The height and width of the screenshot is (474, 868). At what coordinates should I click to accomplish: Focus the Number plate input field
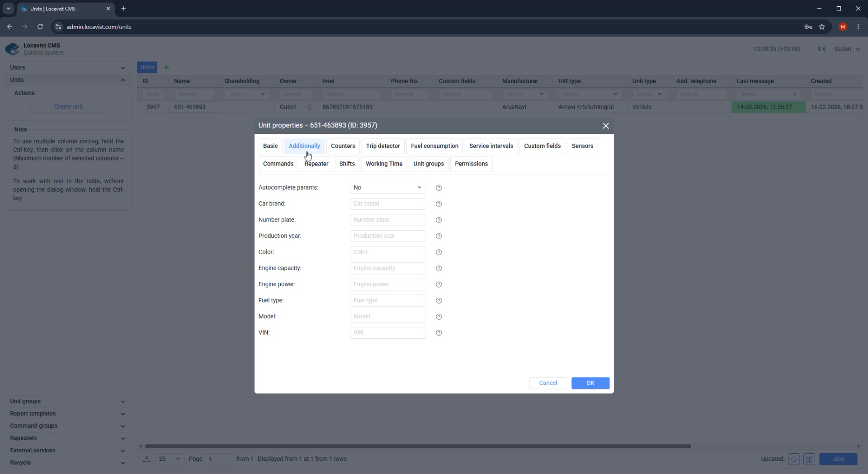coord(388,220)
